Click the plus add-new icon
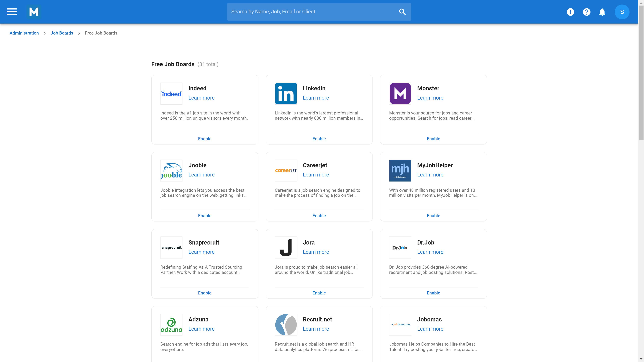The width and height of the screenshot is (644, 362). (570, 12)
